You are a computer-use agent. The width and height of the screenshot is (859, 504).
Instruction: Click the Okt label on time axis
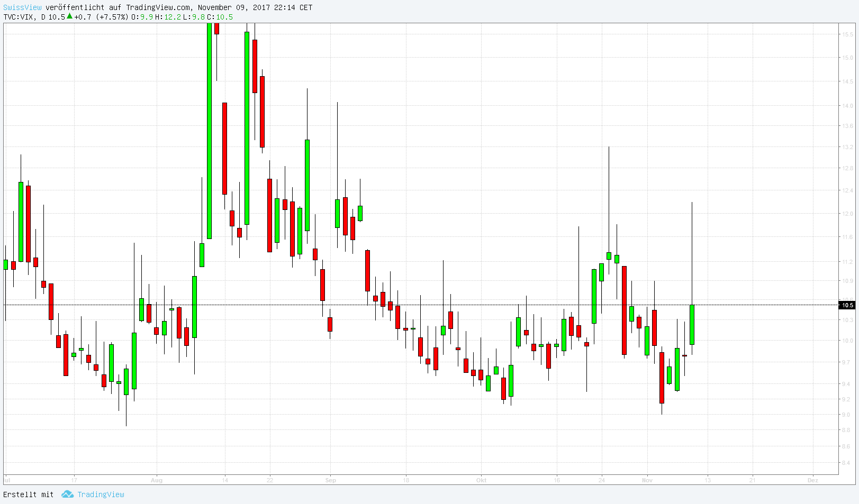[481, 480]
